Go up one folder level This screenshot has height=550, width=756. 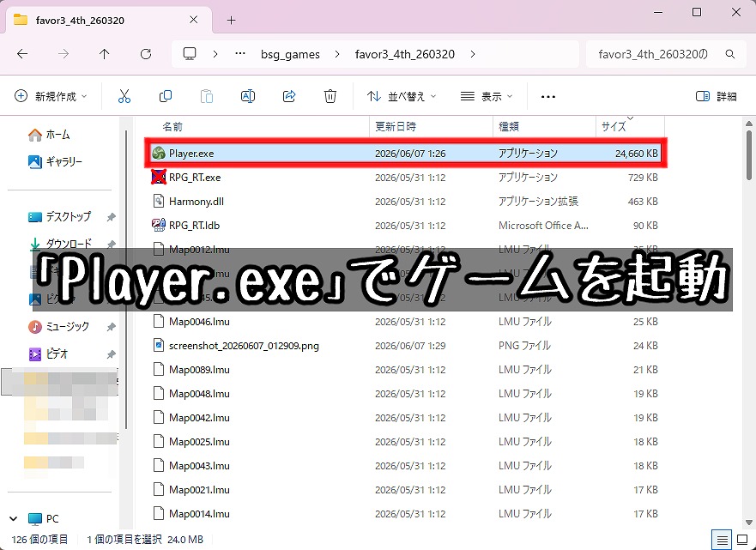(x=104, y=54)
